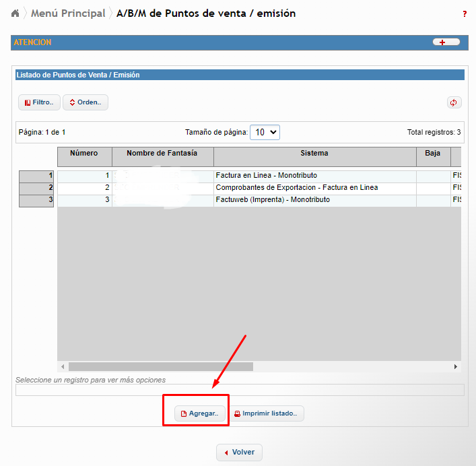
Task: Click the refresh list icon
Action: pos(454,102)
